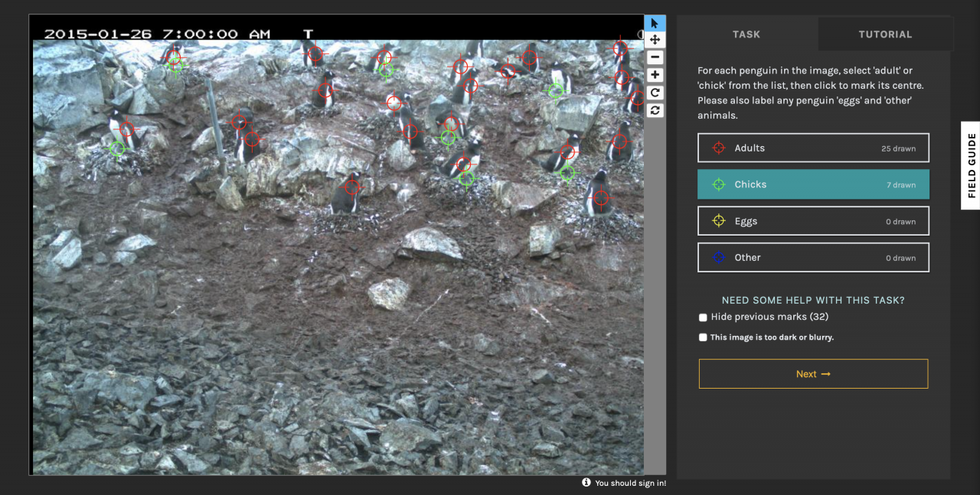Select the Adults marking option
Screen dimensions: 980x495
coord(813,148)
